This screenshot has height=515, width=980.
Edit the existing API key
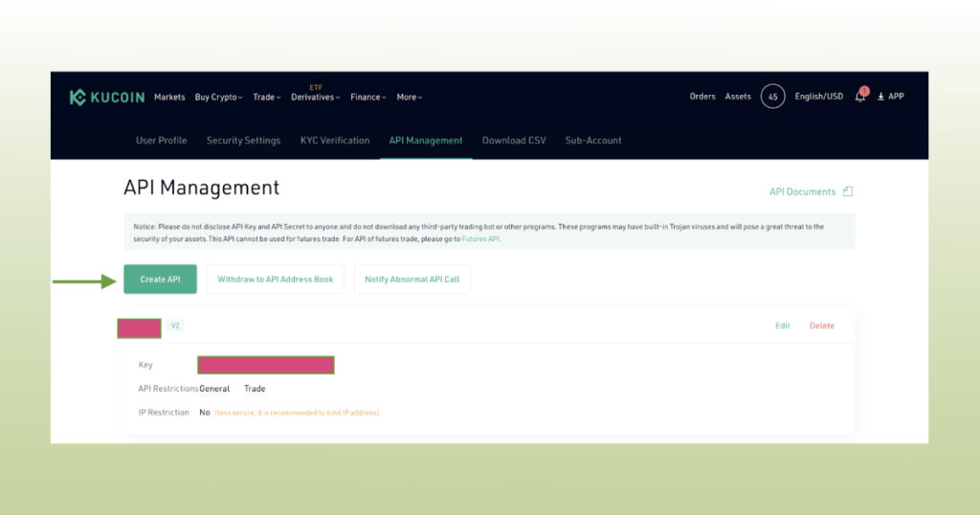pos(783,325)
